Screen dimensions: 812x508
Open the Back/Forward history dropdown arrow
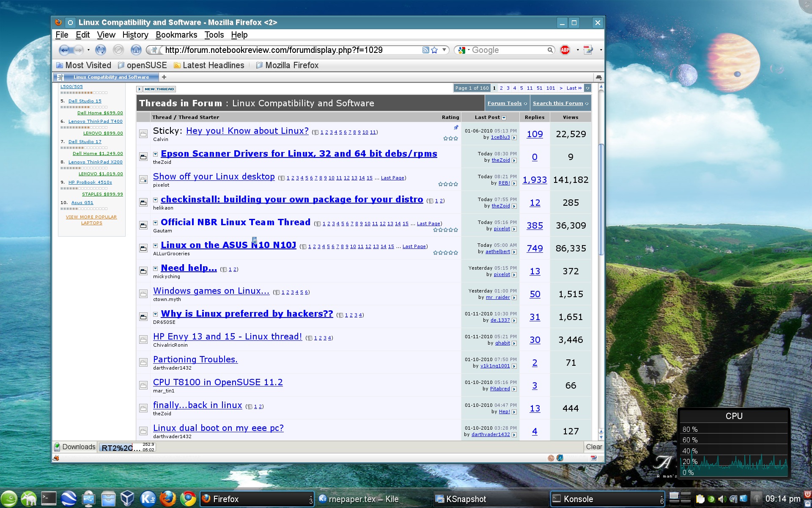88,50
